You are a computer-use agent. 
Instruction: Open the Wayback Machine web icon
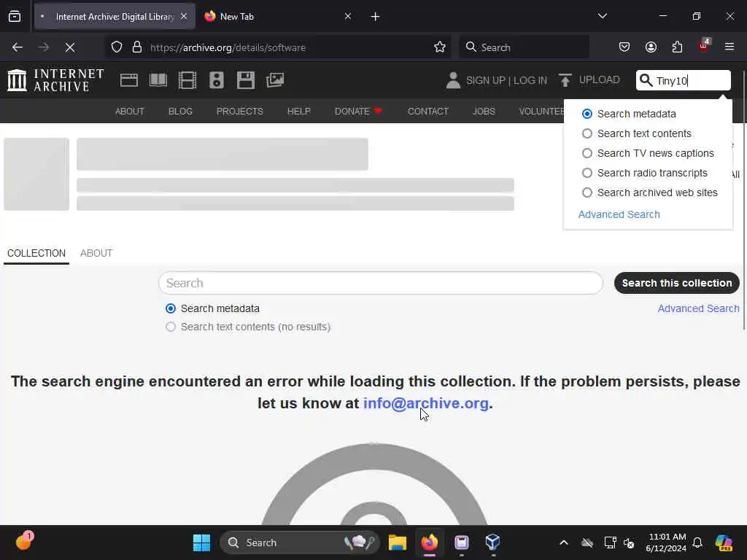(x=128, y=80)
